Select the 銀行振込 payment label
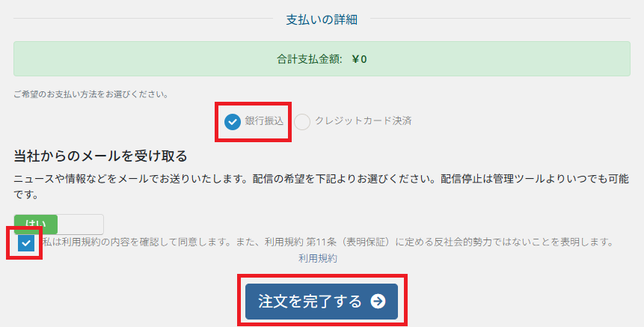This screenshot has width=644, height=327. point(264,120)
